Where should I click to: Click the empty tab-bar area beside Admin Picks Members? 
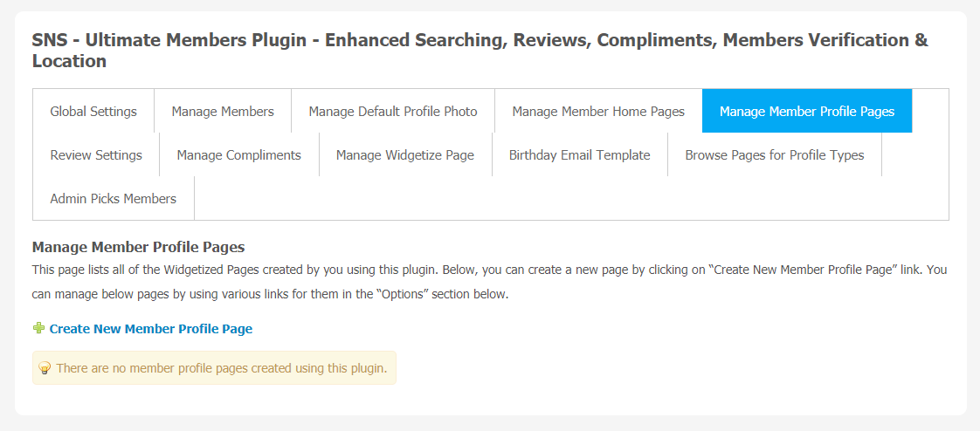point(571,199)
